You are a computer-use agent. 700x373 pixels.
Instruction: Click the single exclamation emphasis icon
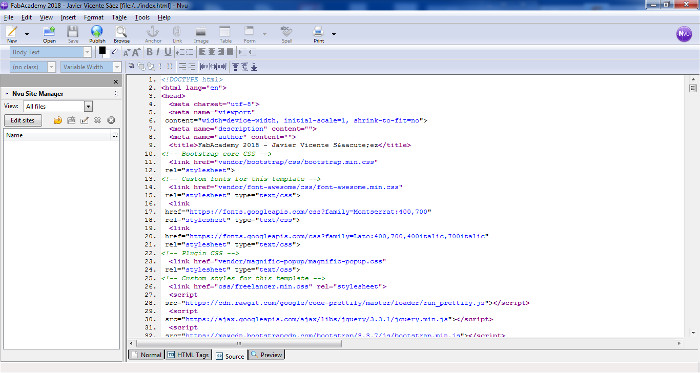click(x=161, y=66)
